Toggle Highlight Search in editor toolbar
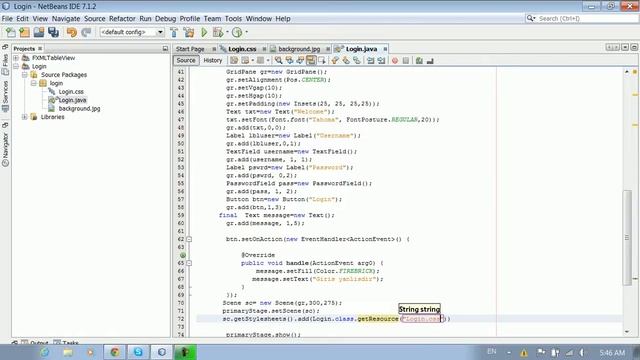Image resolution: width=640 pixels, height=360 pixels. (311, 61)
